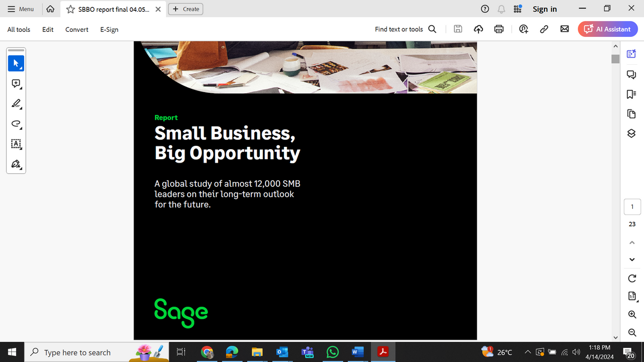Open the Help icon
The width and height of the screenshot is (644, 362).
[x=485, y=9]
